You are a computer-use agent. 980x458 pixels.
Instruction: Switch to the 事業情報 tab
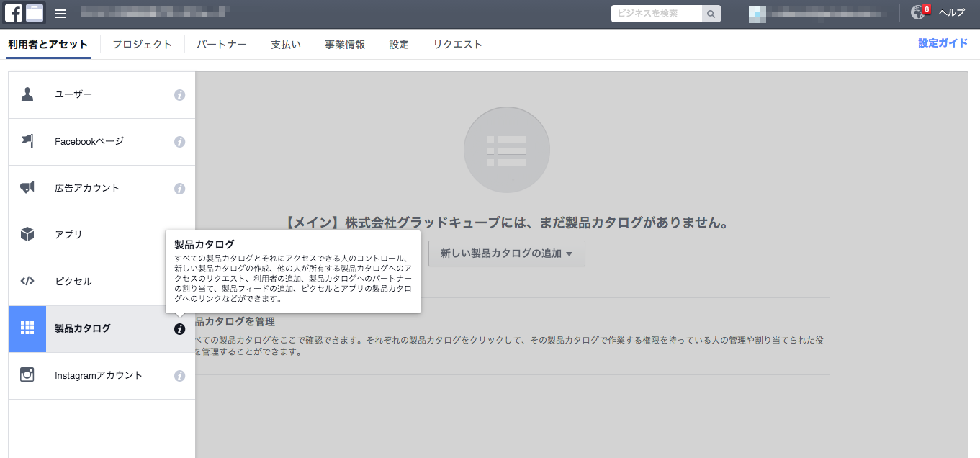pyautogui.click(x=345, y=44)
